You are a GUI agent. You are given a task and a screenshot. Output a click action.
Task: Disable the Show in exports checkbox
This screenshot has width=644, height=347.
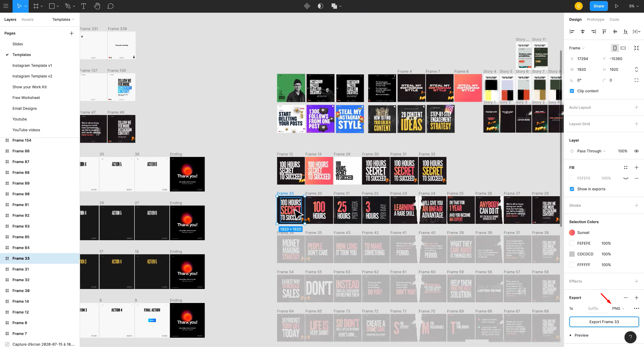click(572, 189)
